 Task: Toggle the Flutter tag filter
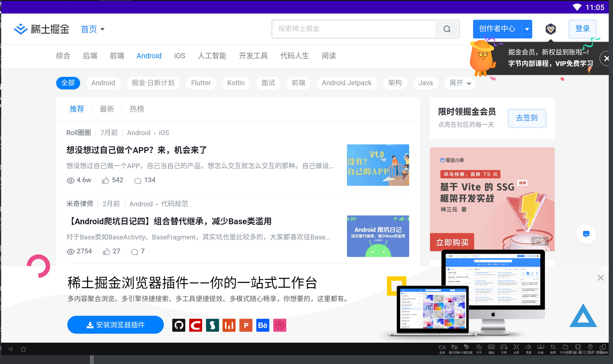coord(201,83)
